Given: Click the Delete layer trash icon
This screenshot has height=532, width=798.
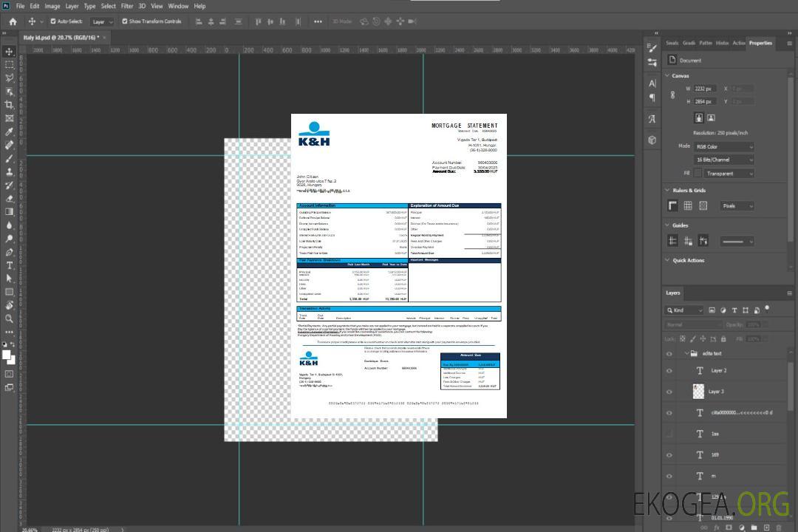Looking at the screenshot, I should click(x=779, y=528).
